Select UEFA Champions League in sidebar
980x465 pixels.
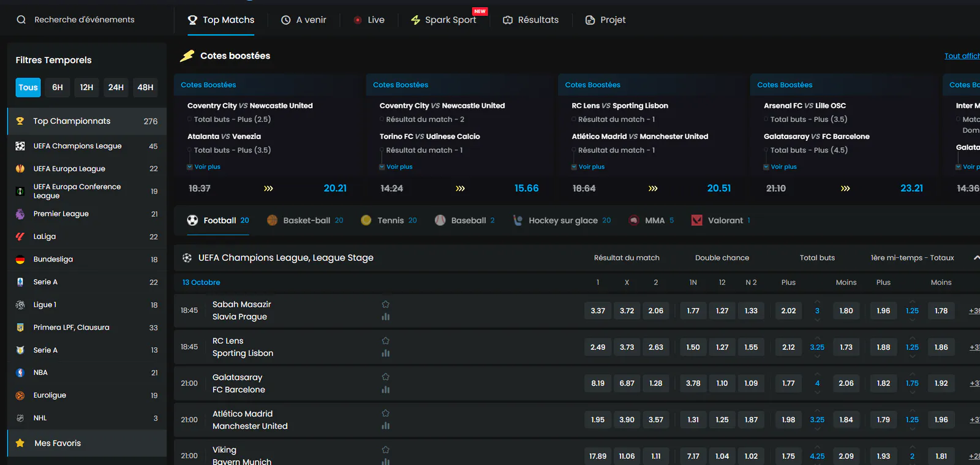click(x=87, y=146)
